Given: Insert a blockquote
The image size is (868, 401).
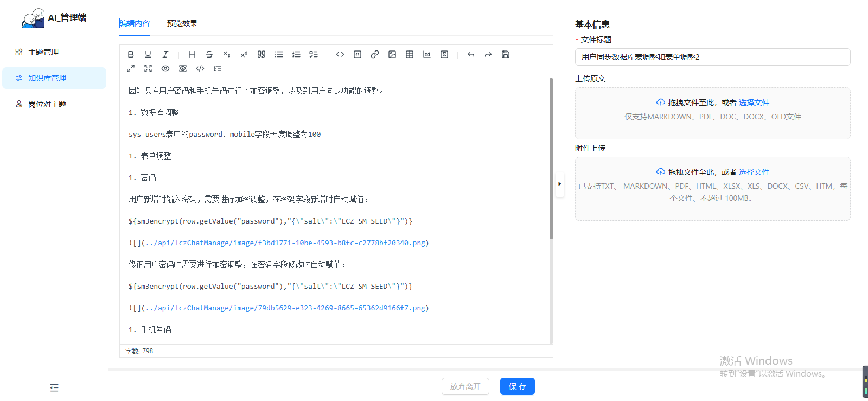Looking at the screenshot, I should 261,54.
